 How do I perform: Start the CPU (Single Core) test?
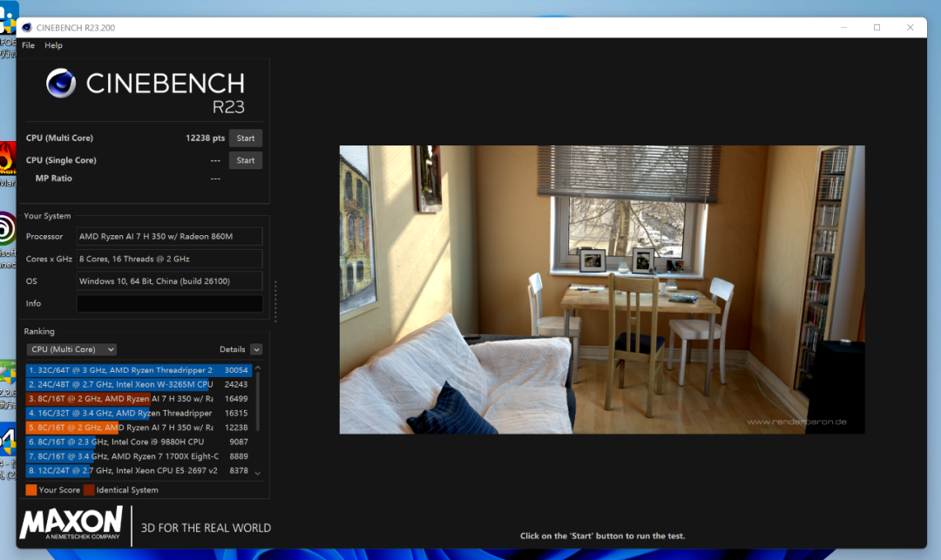point(246,161)
